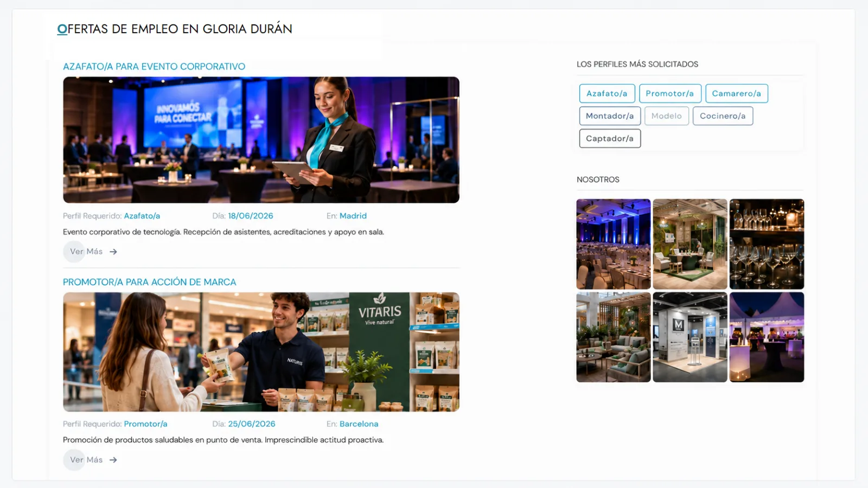868x488 pixels.
Task: Click the Nosotros section heading
Action: click(x=598, y=179)
